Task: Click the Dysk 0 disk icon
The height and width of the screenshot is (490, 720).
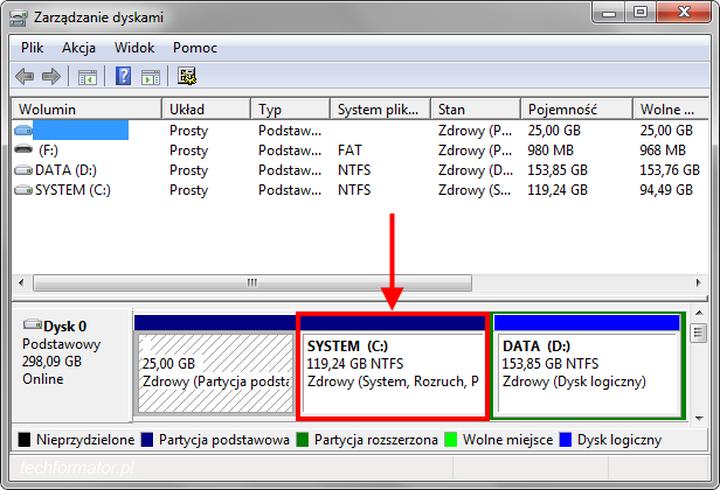Action: [32, 325]
